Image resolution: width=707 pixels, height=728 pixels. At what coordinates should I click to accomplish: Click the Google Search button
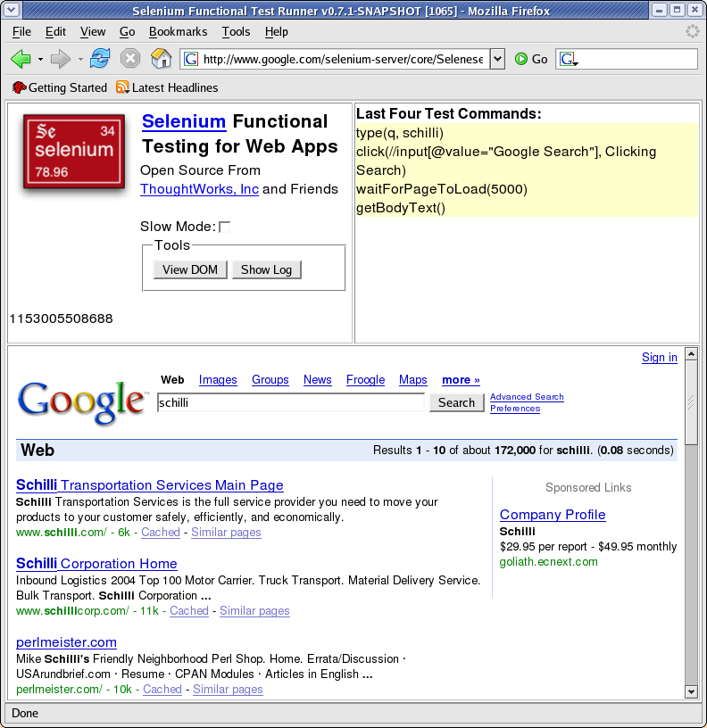click(x=457, y=402)
